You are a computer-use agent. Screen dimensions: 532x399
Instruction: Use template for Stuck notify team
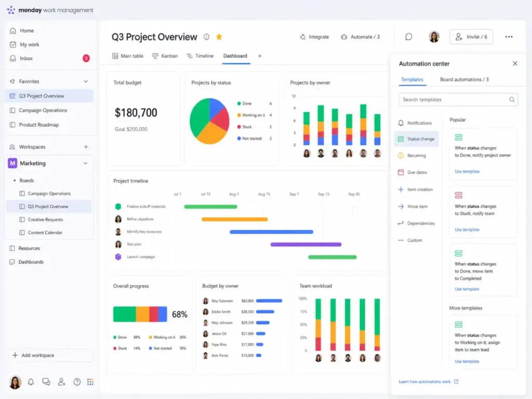coord(467,230)
